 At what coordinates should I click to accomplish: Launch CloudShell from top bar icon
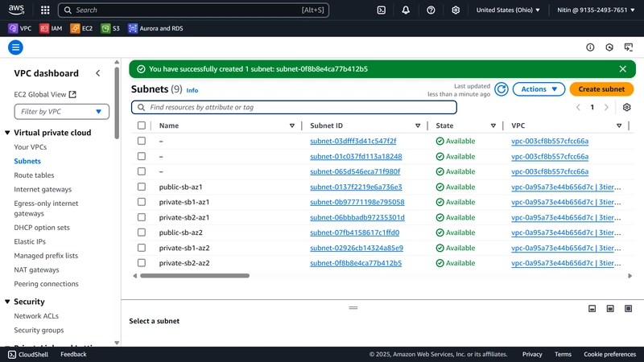pyautogui.click(x=381, y=10)
